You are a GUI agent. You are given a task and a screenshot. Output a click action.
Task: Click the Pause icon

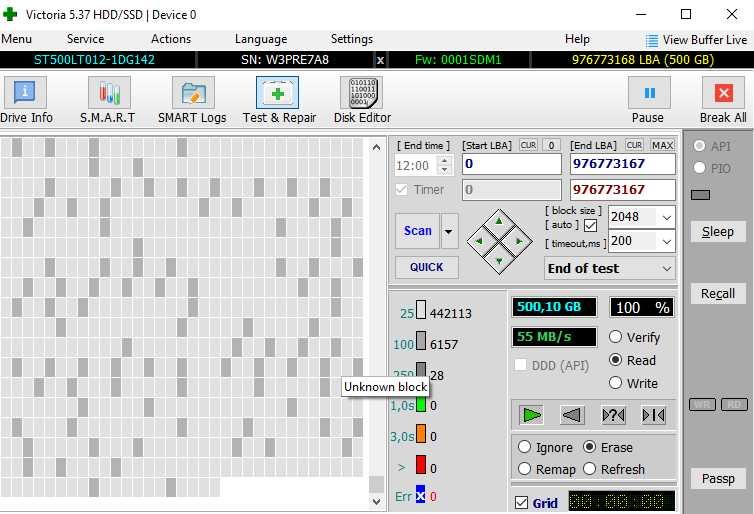click(649, 92)
